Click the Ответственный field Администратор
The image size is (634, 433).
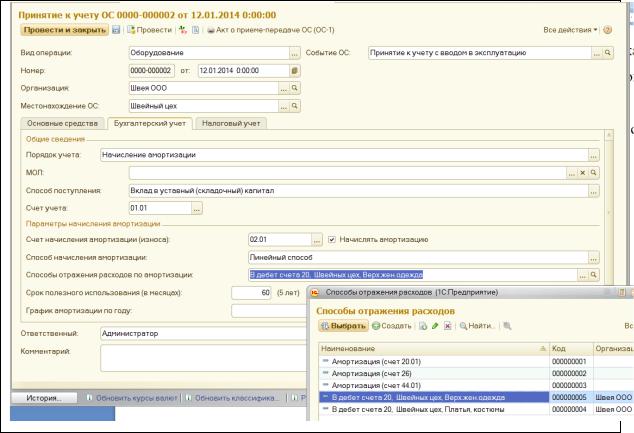[203, 334]
